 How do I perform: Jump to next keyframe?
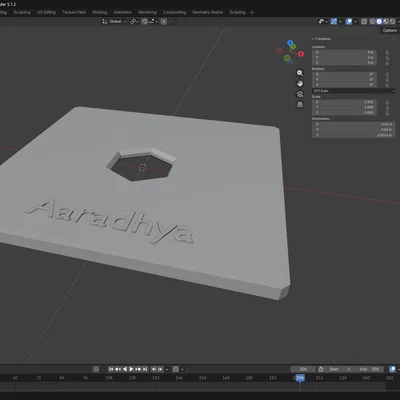pos(138,369)
